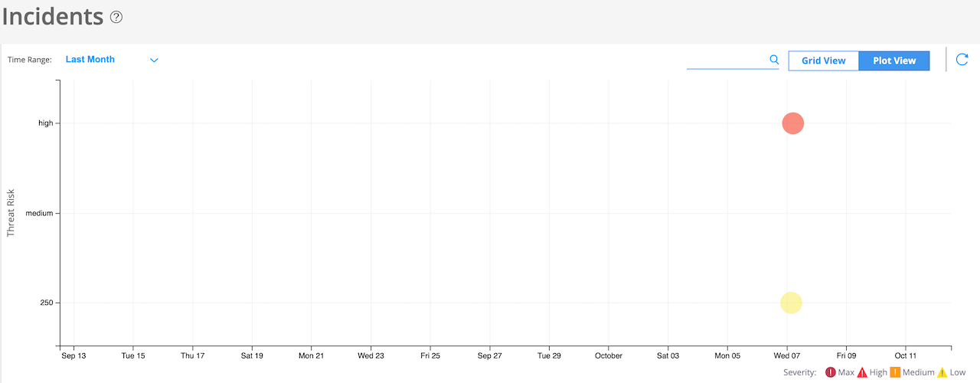Click the 'Fri 25' axis date
Image resolution: width=980 pixels, height=383 pixels.
(x=430, y=355)
